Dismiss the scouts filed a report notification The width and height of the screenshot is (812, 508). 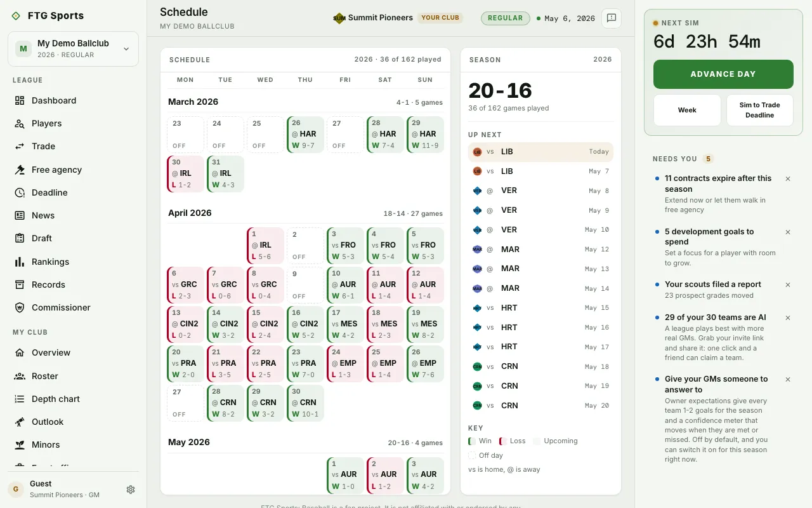click(788, 285)
